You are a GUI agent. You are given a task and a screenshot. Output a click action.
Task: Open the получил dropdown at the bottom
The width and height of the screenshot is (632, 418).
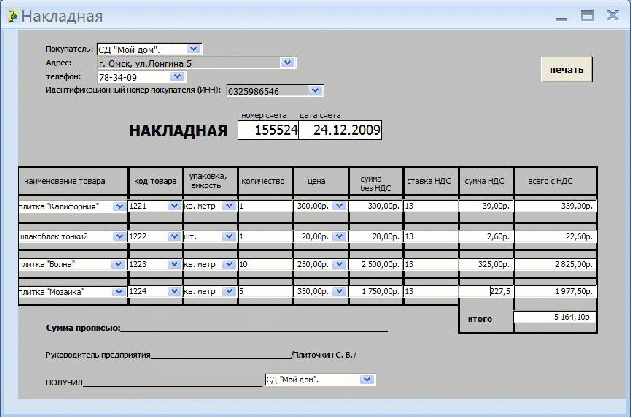(367, 380)
